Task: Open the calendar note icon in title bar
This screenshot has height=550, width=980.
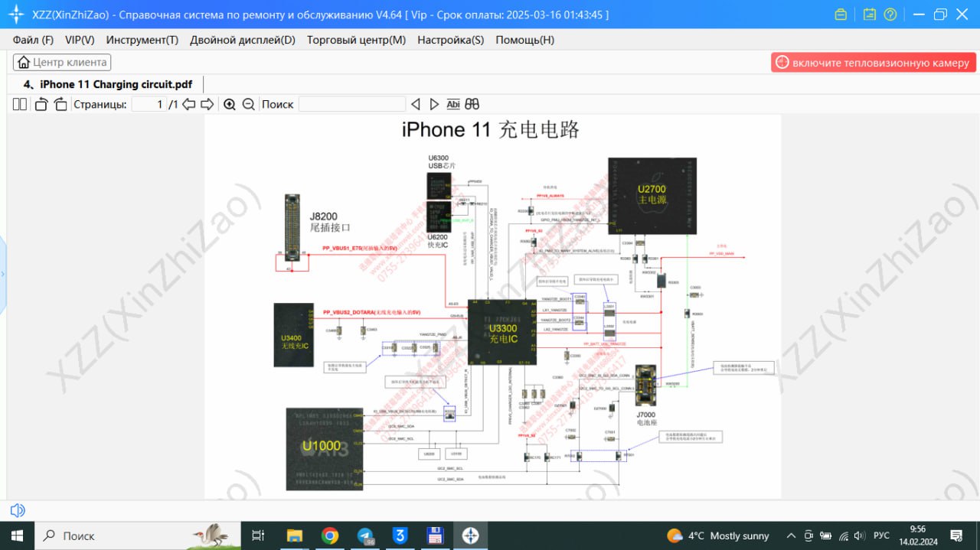Action: pyautogui.click(x=869, y=15)
